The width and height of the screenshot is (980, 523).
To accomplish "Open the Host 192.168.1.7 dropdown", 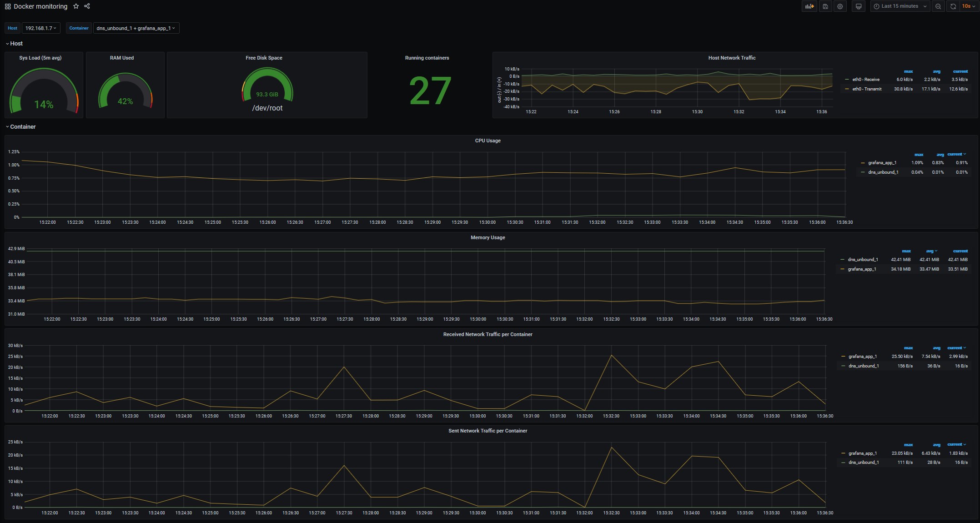I will pyautogui.click(x=40, y=28).
